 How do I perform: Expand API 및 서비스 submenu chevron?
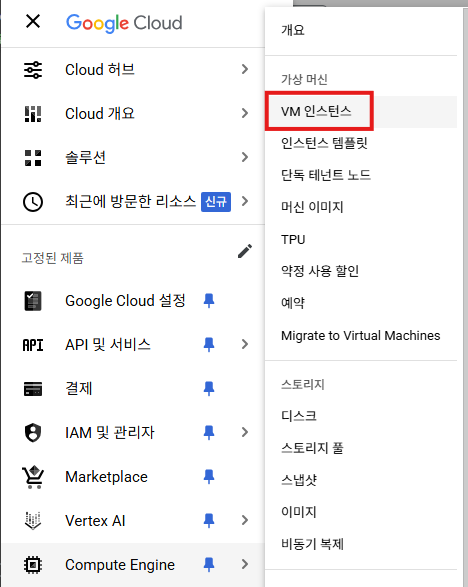coord(245,344)
